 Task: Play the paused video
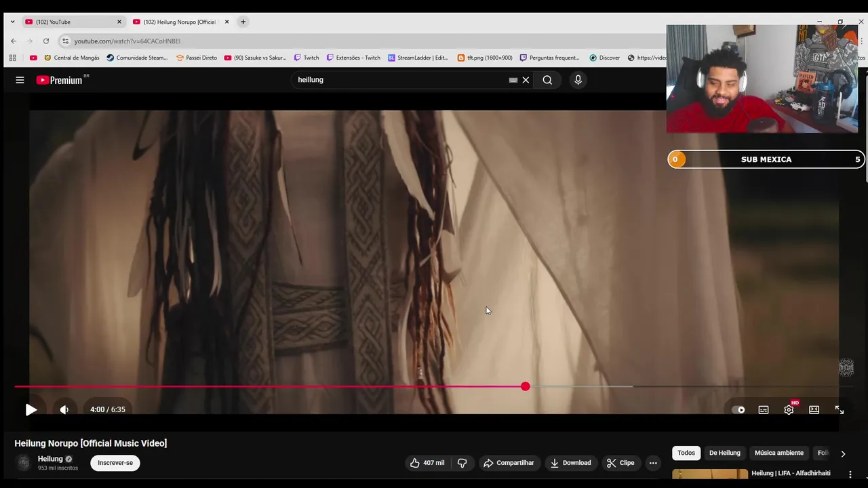[x=31, y=409]
